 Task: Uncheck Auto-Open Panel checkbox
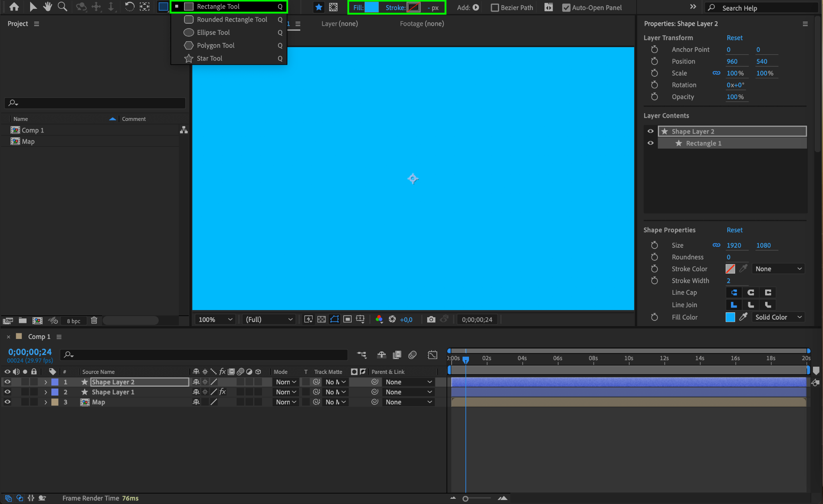566,8
